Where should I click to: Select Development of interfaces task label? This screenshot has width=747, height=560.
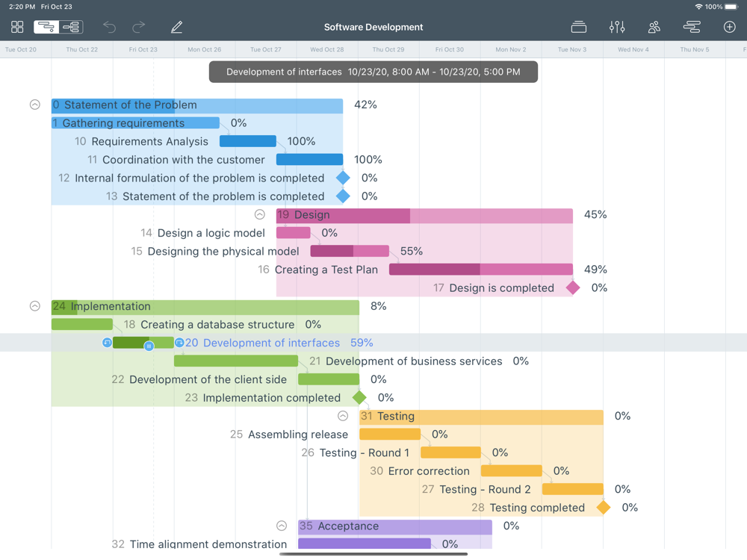coord(271,343)
